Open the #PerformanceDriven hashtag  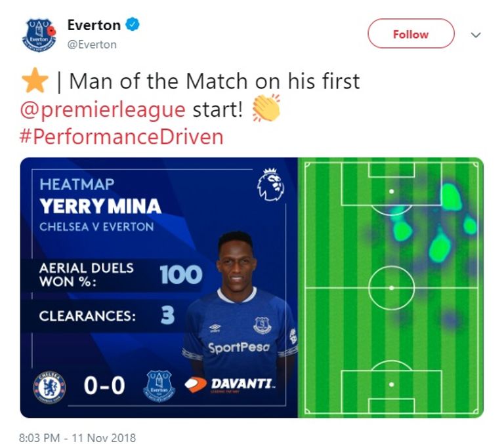pos(122,137)
